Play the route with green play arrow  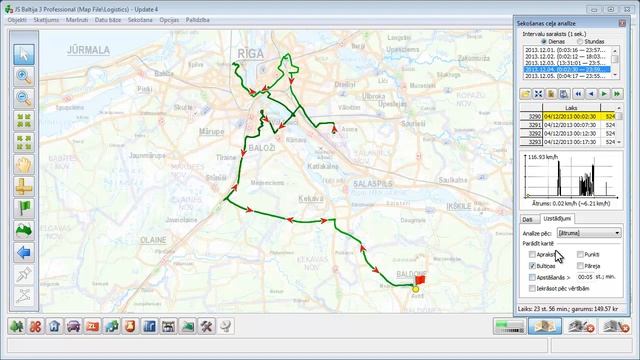604,94
